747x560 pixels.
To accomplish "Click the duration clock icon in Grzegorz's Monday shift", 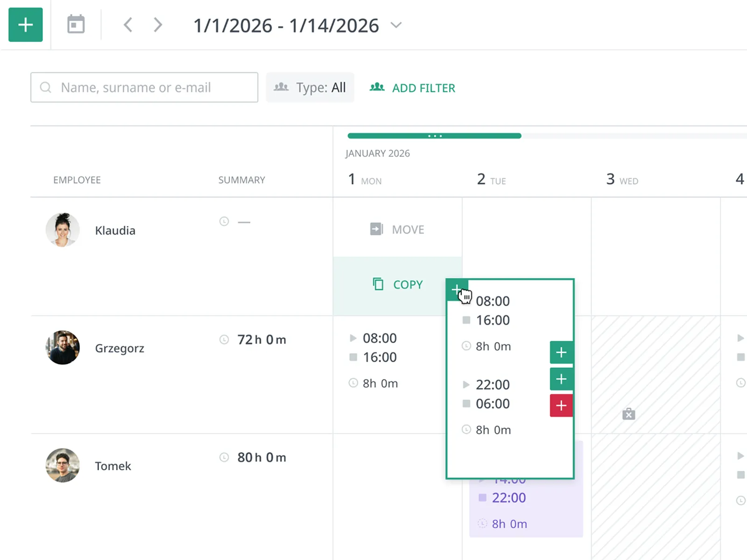I will point(353,383).
